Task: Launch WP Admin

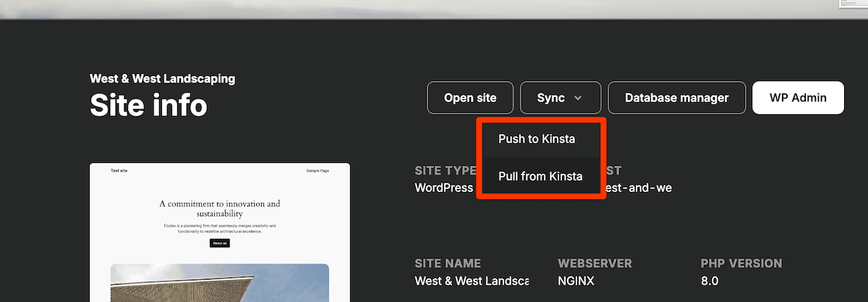Action: click(798, 98)
